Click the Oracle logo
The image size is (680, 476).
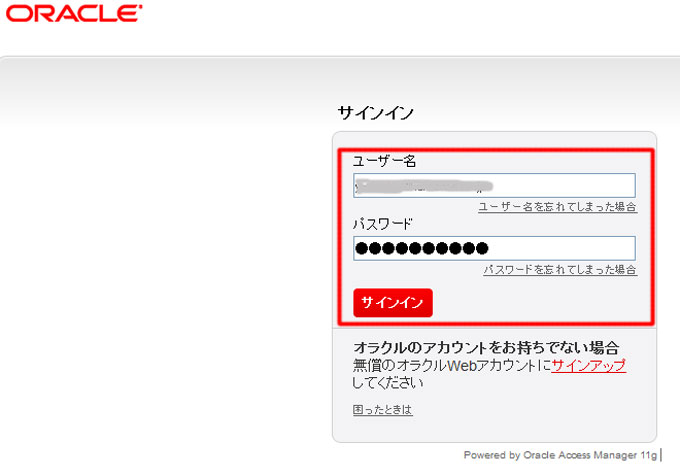click(x=74, y=13)
